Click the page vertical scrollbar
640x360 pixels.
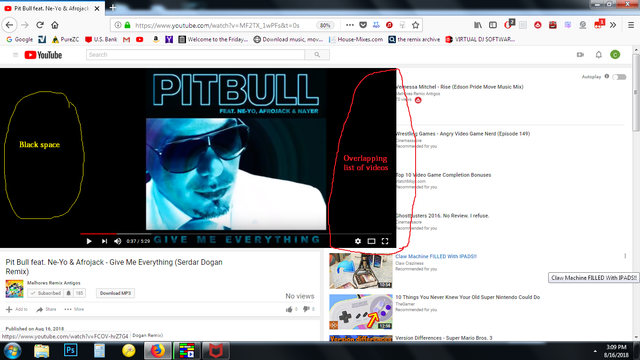click(x=636, y=93)
